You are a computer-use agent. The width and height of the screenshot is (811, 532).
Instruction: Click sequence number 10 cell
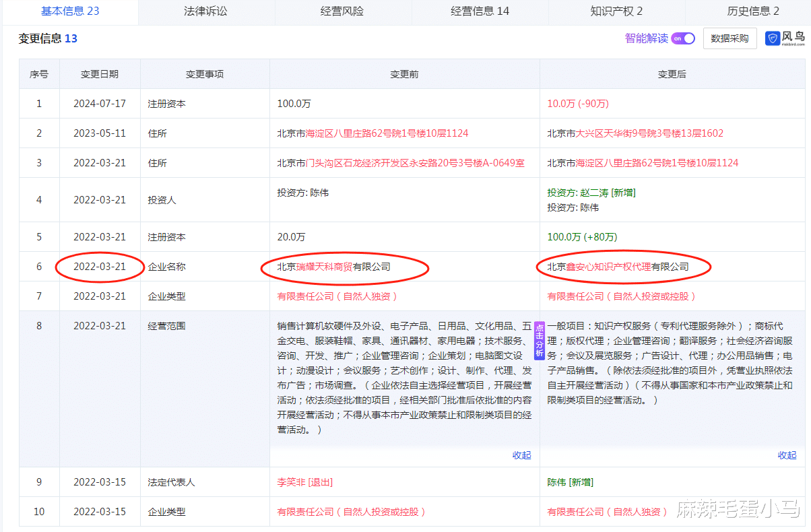[x=39, y=512]
